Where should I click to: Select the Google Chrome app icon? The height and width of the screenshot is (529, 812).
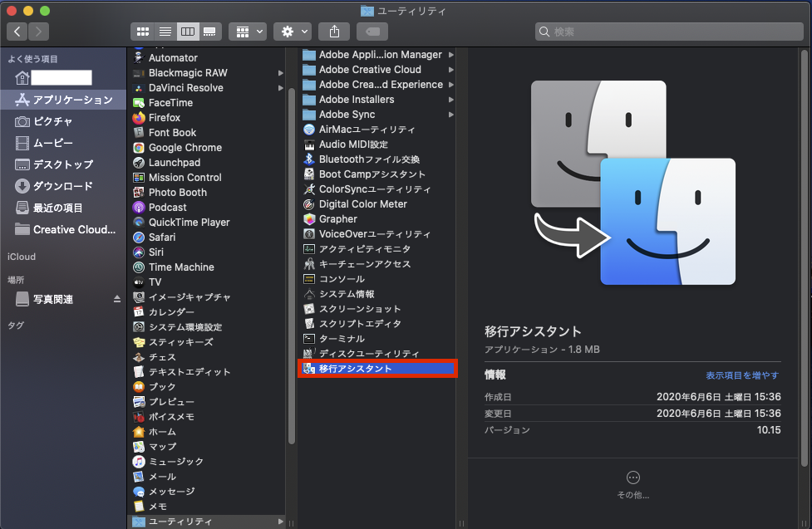(x=138, y=148)
